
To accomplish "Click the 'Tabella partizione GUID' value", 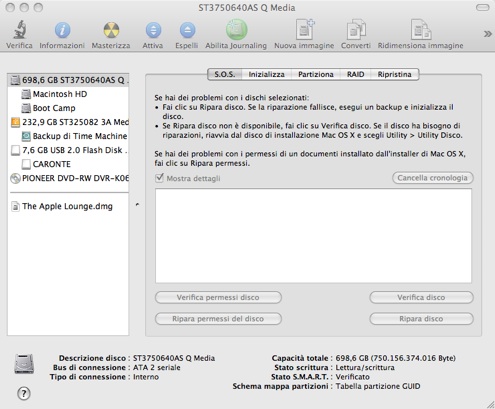I will click(x=378, y=386).
